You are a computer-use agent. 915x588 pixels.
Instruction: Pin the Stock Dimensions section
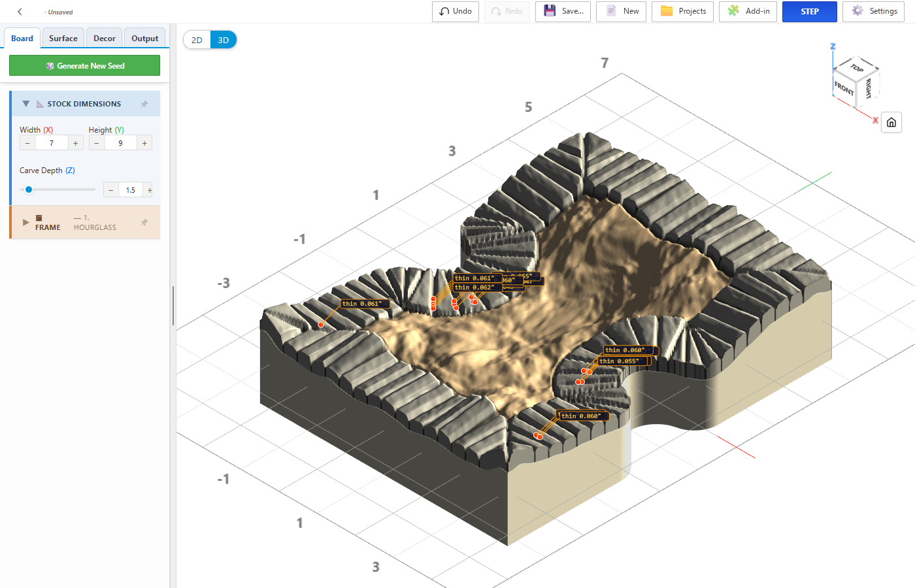tap(144, 104)
